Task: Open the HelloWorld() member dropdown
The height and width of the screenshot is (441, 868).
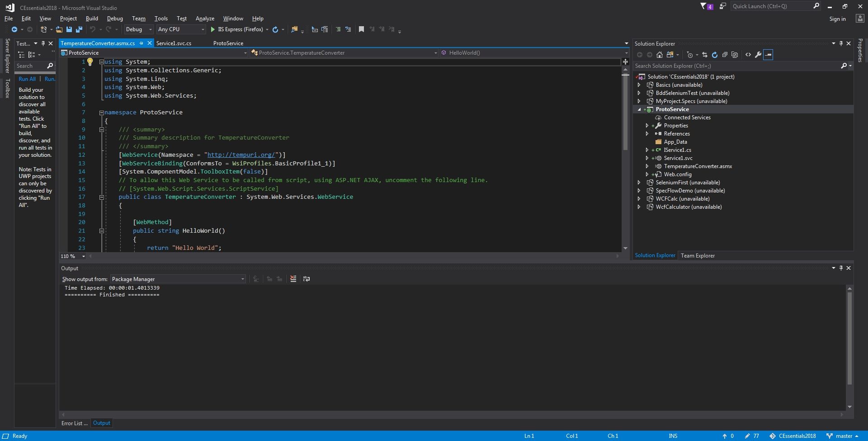Action: tap(534, 53)
